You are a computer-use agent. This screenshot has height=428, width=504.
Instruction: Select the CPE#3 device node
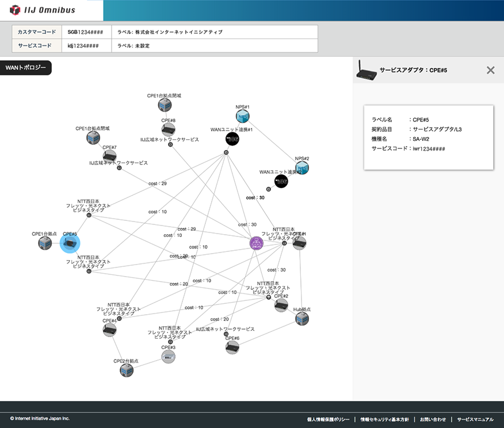click(168, 357)
